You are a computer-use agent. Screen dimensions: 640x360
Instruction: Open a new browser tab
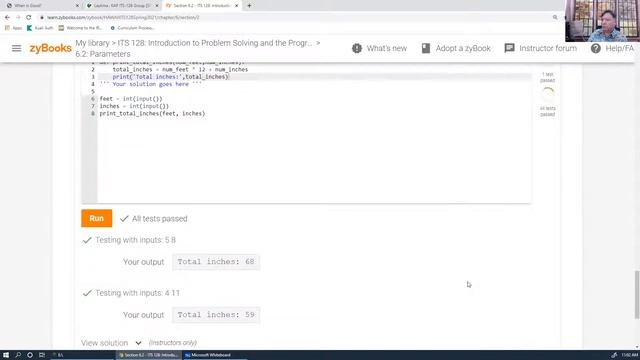[x=249, y=6]
